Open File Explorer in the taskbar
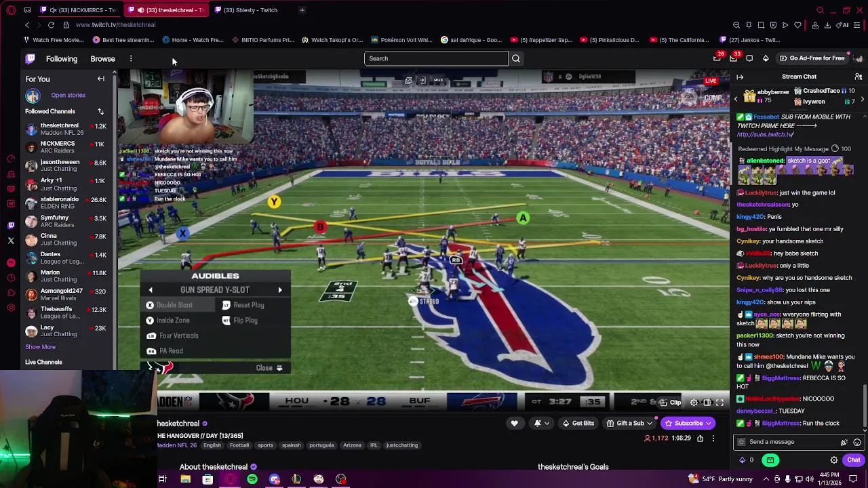Viewport: 868px width, 488px height. point(185,479)
